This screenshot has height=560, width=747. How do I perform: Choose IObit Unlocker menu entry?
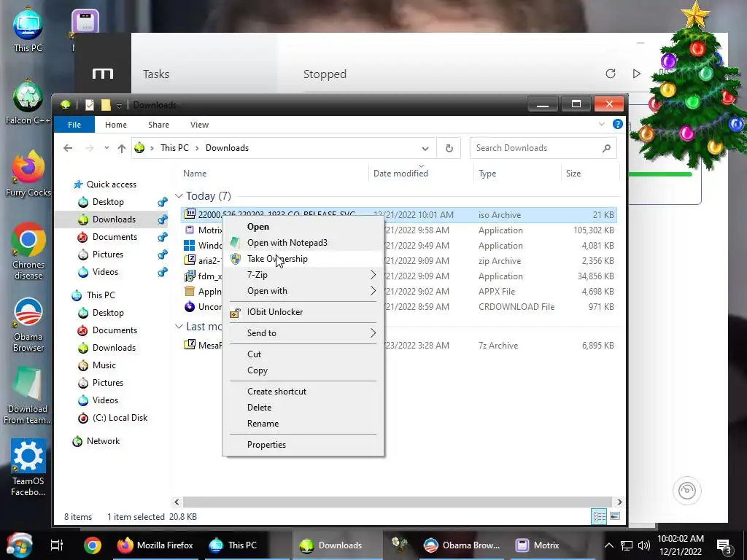tap(303, 312)
